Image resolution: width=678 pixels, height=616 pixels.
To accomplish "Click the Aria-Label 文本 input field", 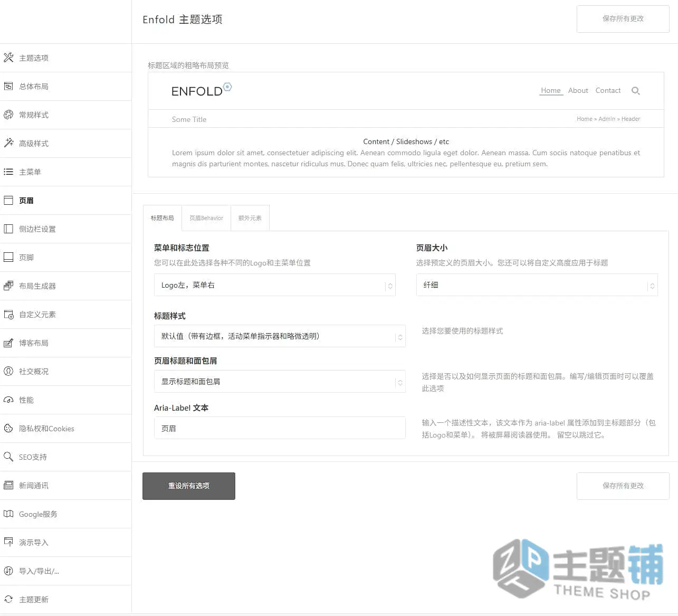I will coord(280,428).
